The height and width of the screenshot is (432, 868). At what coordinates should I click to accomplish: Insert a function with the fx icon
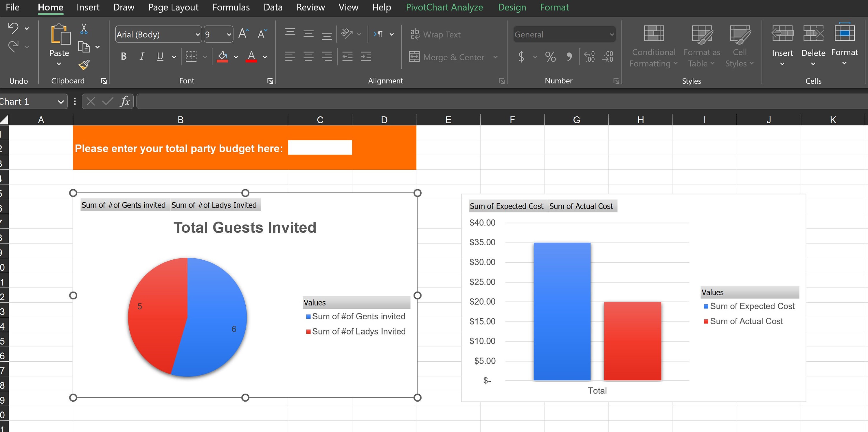click(125, 101)
